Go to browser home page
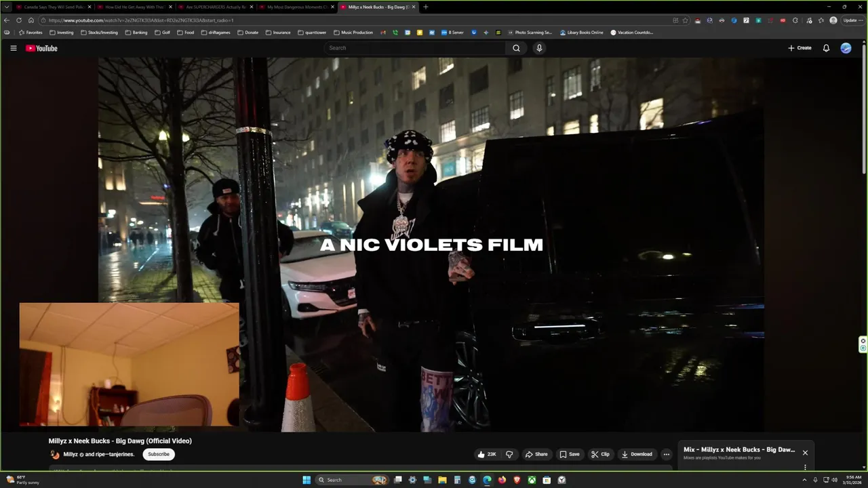Viewport: 868px width, 488px height. [x=31, y=20]
